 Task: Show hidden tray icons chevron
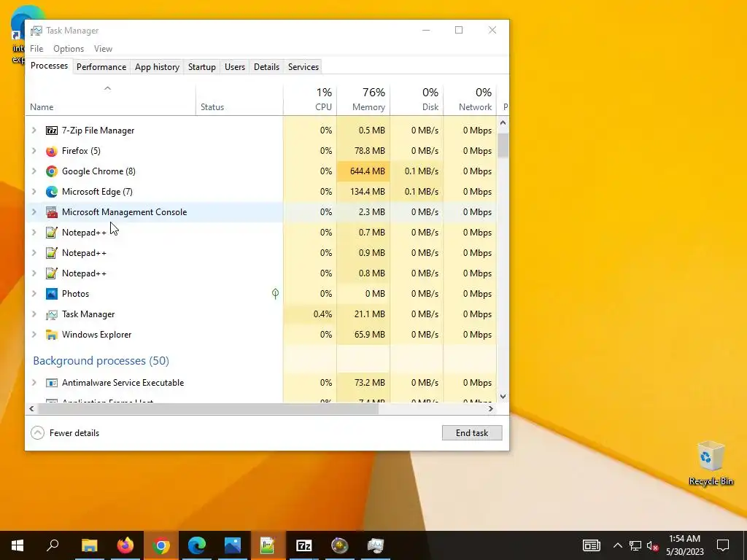coord(617,545)
